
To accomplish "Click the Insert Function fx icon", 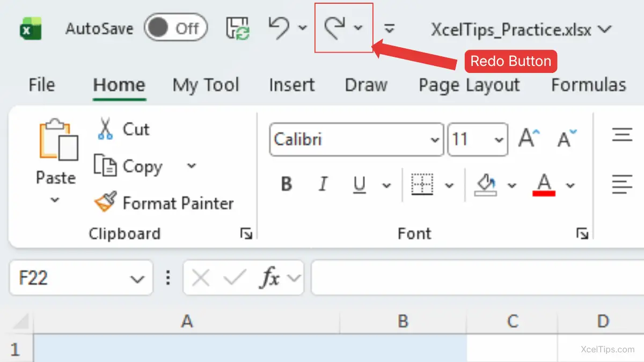I will pos(270,278).
